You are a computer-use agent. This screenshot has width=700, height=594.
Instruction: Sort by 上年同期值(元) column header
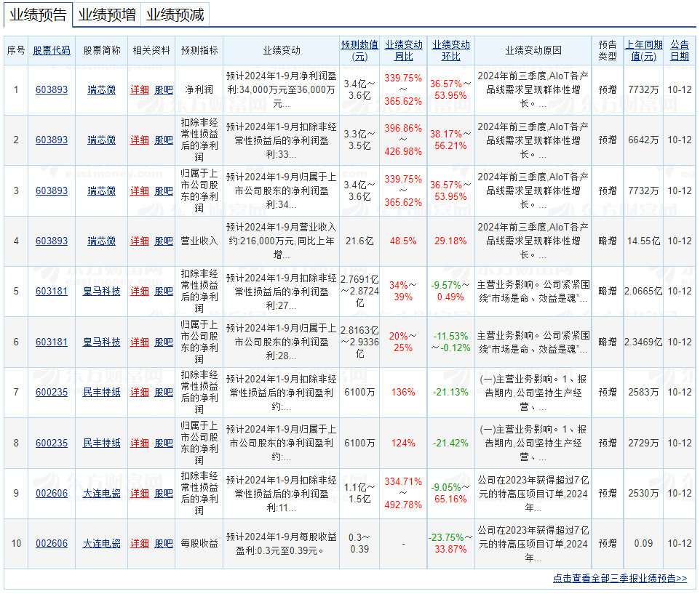pyautogui.click(x=643, y=50)
